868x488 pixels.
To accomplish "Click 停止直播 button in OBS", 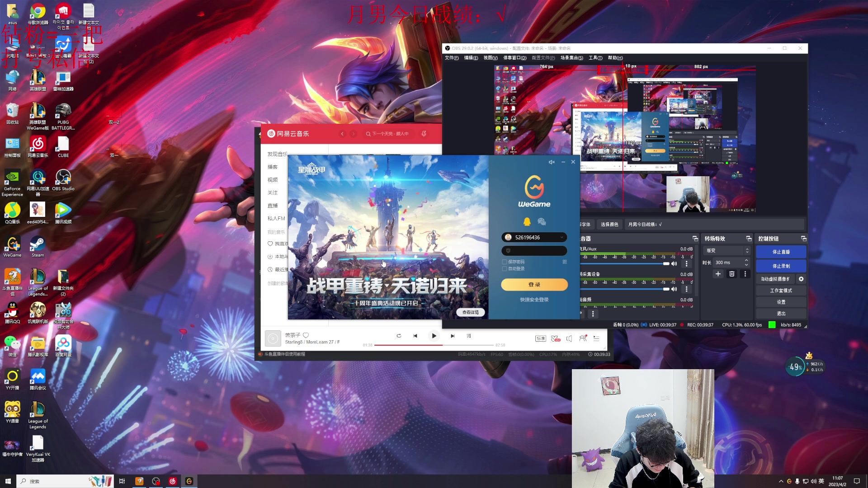I will [x=781, y=252].
